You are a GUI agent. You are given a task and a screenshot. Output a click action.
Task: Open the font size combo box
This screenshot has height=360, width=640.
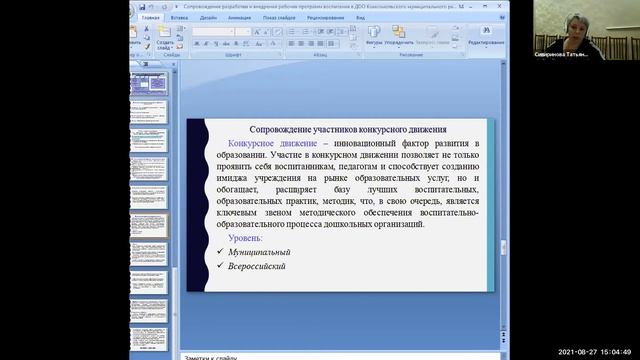tap(243, 32)
